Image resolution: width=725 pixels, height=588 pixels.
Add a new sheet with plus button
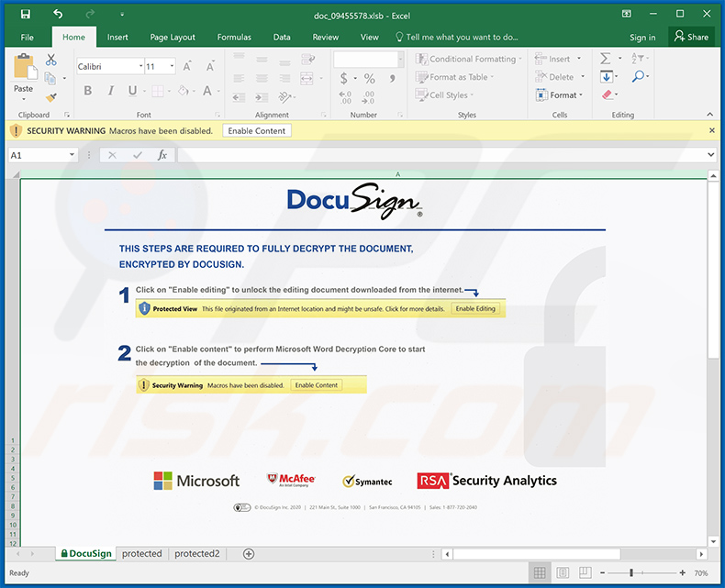click(249, 554)
